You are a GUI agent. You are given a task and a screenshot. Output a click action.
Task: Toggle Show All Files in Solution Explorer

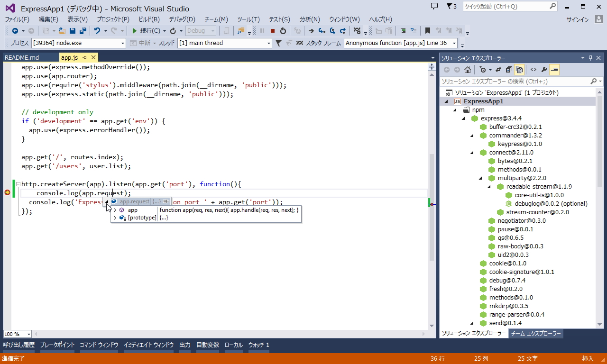pos(519,70)
